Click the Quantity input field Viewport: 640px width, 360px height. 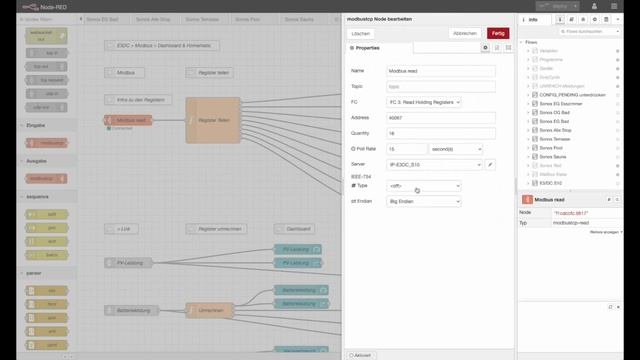pyautogui.click(x=441, y=133)
